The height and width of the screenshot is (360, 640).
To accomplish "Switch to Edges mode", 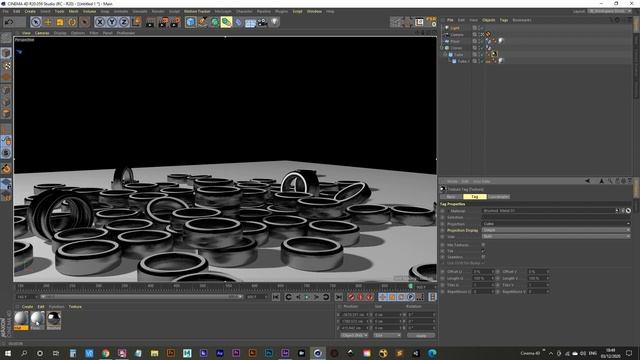I will coord(6,102).
